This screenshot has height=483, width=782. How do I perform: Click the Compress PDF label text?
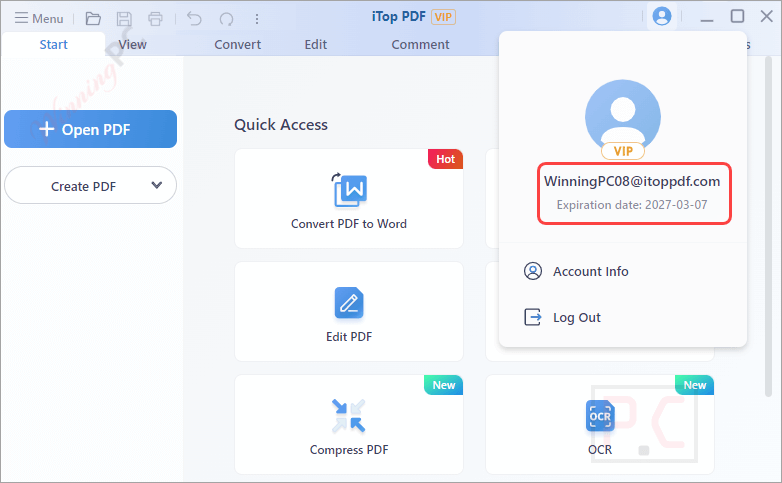(349, 450)
